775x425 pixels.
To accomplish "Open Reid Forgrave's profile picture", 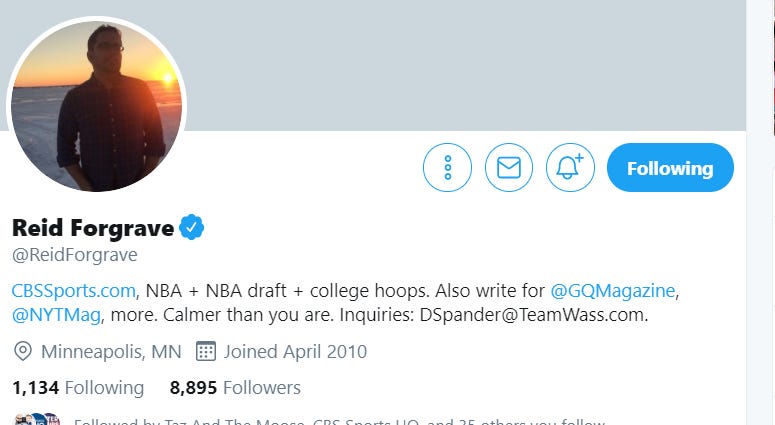I will [96, 105].
